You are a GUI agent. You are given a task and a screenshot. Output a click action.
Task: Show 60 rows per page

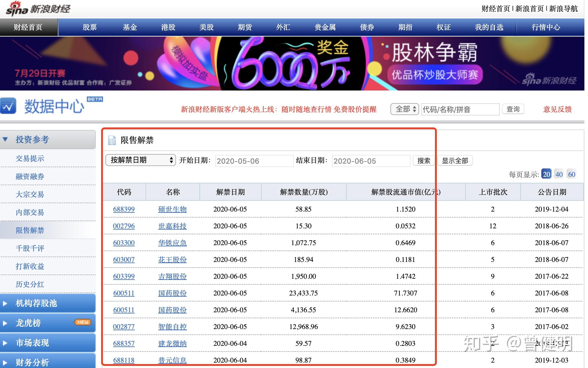tap(572, 174)
